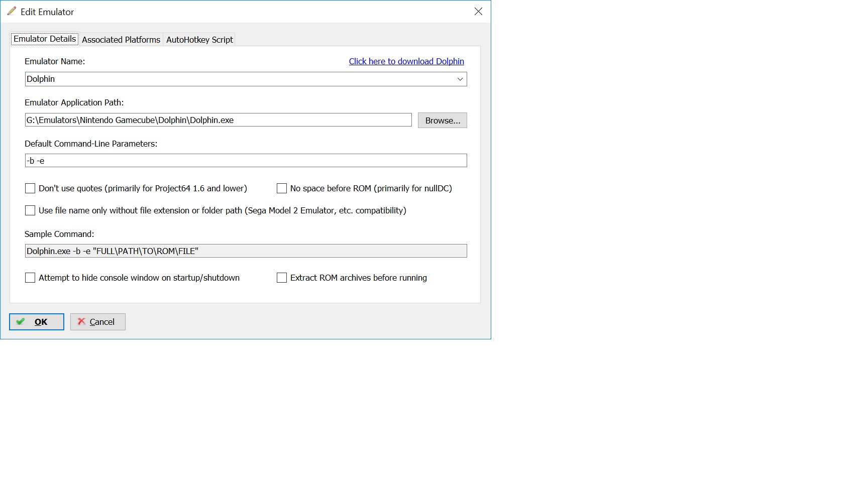
Task: Click the Emulator Application Path field
Action: (218, 120)
